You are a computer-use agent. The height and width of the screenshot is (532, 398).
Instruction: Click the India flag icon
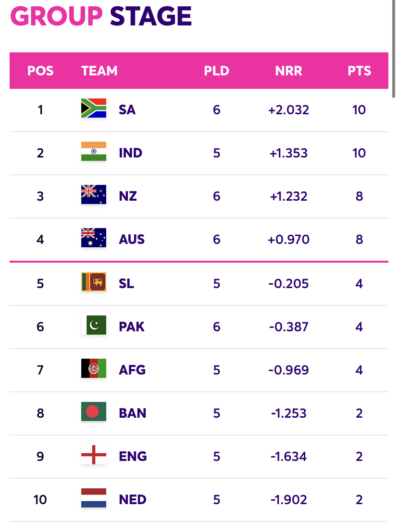94,151
